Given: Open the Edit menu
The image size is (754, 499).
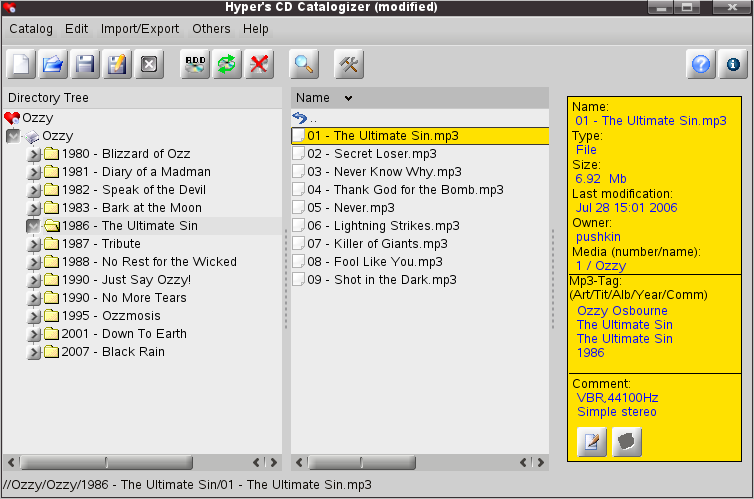Looking at the screenshot, I should [76, 29].
